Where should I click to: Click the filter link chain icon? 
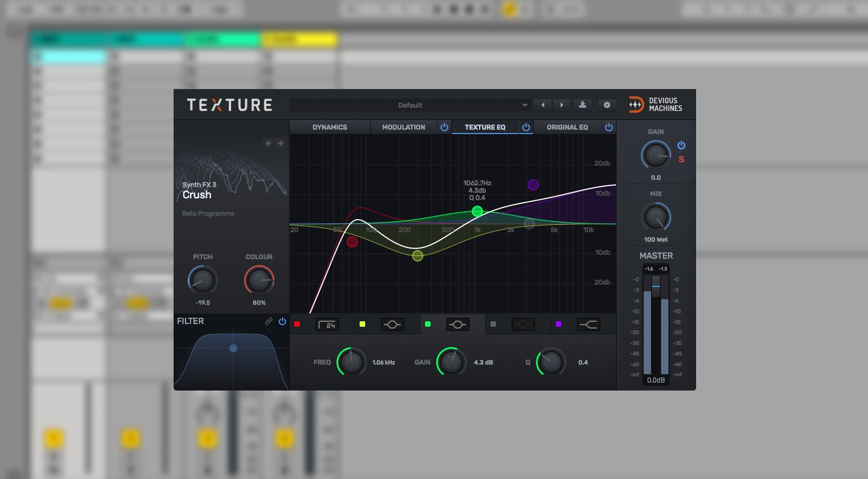[x=269, y=321]
